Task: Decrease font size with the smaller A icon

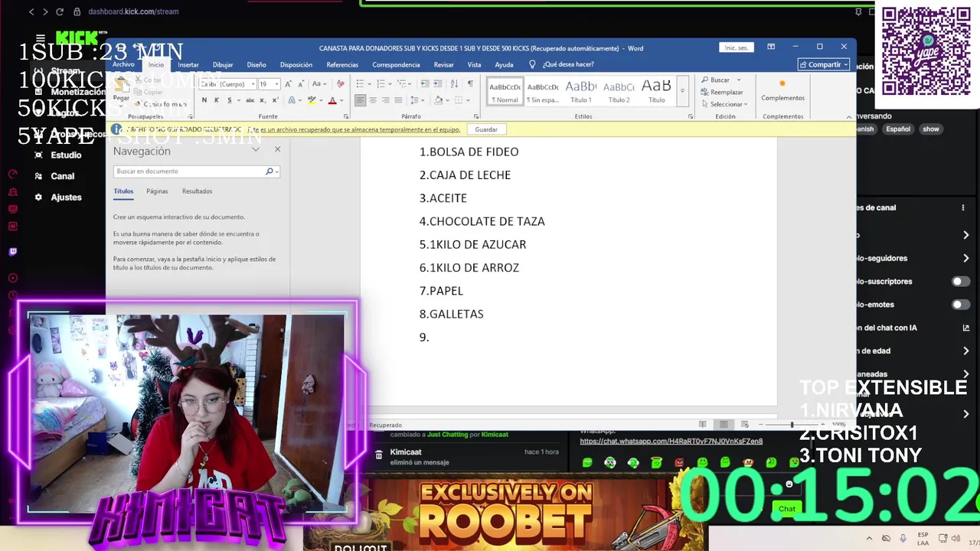Action: pyautogui.click(x=299, y=84)
